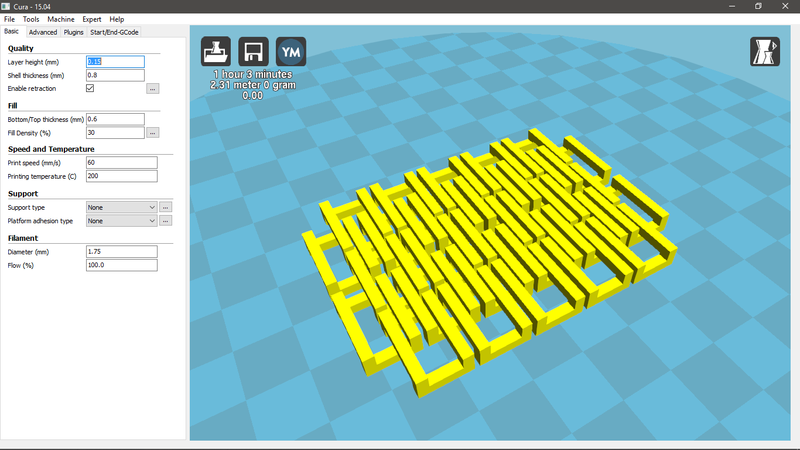Close the Cura window
Screen dimensions: 800x450
785,6
